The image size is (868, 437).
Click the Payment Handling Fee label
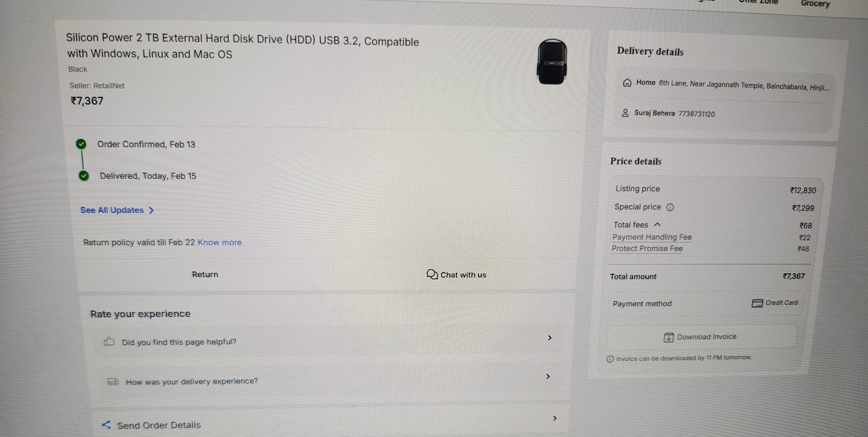(x=652, y=237)
